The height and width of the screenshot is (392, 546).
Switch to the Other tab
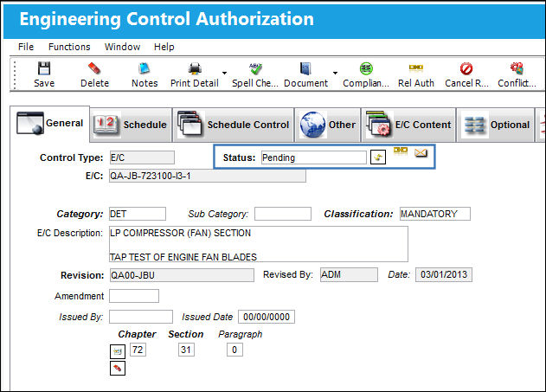(328, 125)
